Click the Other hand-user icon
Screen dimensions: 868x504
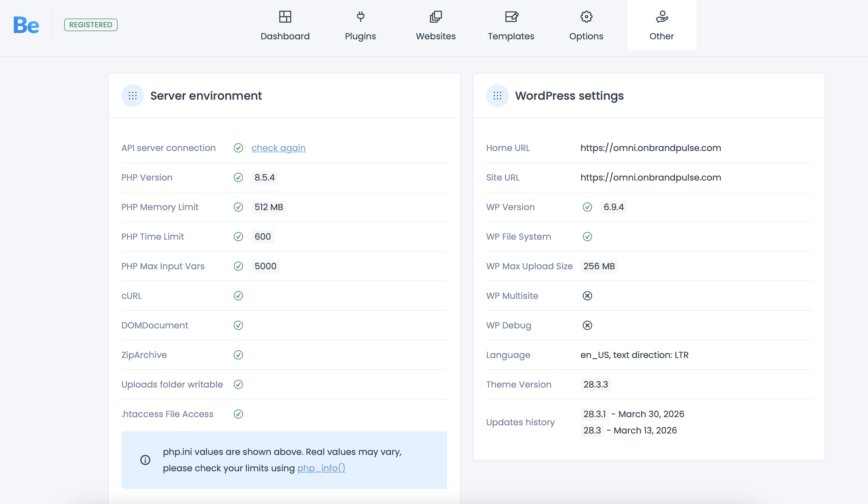tap(662, 17)
